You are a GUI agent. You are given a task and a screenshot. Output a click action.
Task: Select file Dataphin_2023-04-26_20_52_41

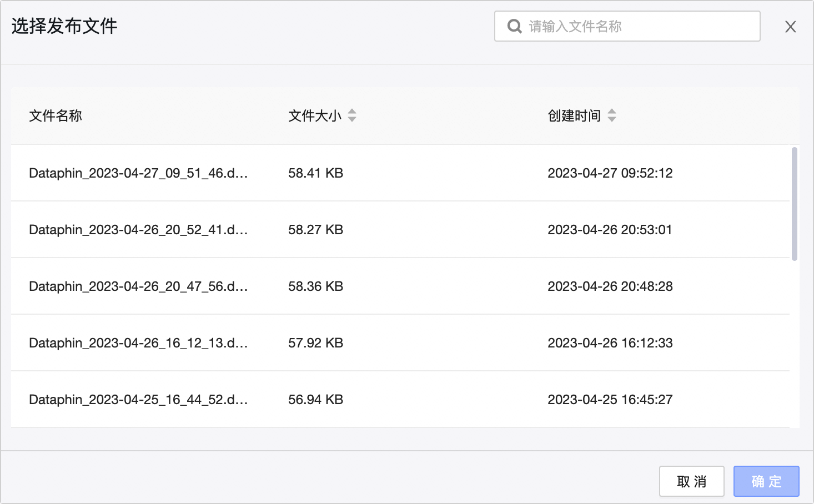coord(138,230)
